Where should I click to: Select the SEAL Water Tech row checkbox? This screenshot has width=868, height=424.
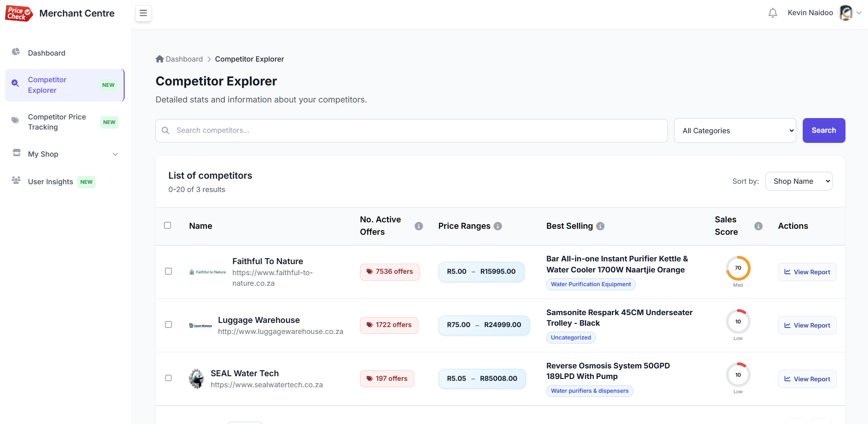(x=168, y=378)
